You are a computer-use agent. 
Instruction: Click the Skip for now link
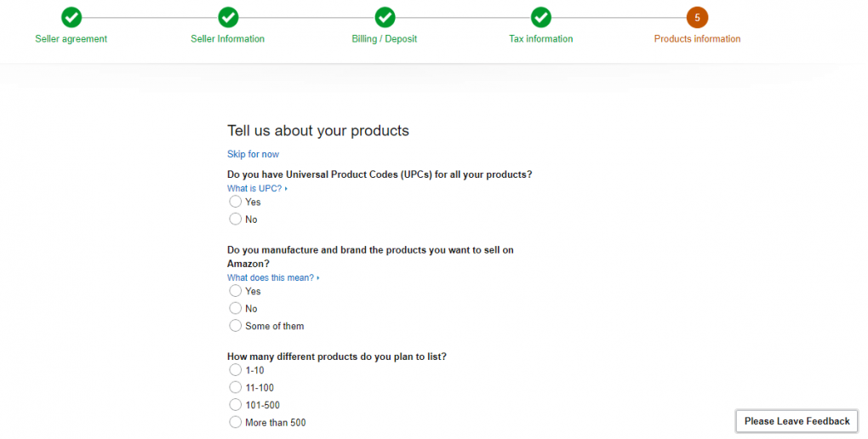(253, 154)
